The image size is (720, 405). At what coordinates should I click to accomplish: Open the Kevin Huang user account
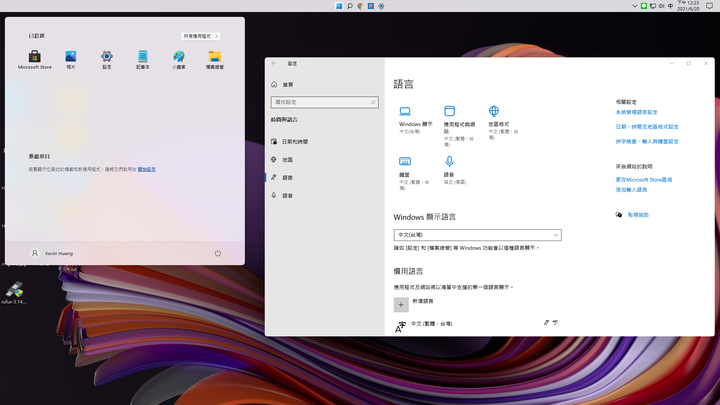pos(52,253)
